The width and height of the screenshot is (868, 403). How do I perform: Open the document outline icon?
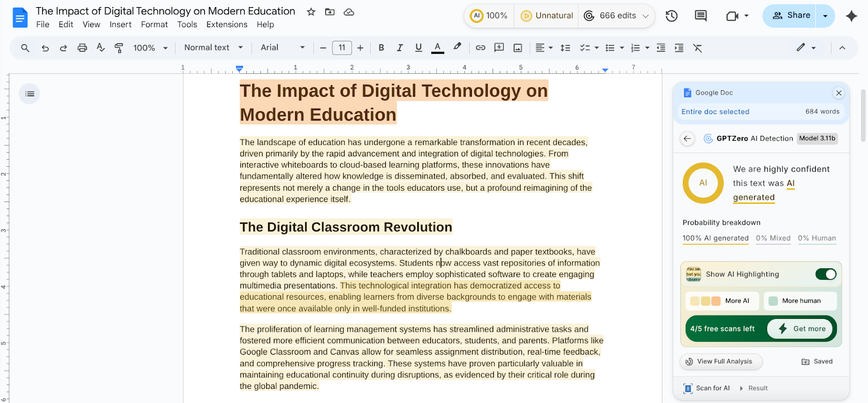[x=29, y=94]
